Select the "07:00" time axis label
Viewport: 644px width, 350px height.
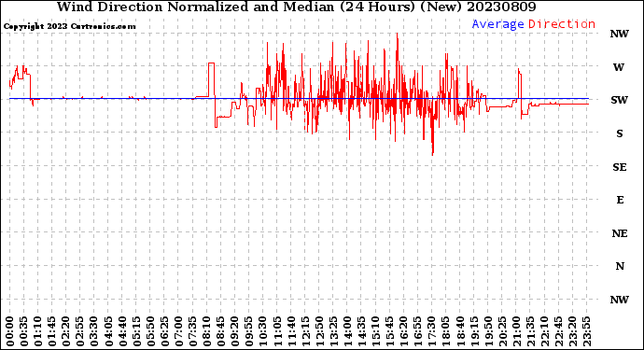tap(178, 331)
